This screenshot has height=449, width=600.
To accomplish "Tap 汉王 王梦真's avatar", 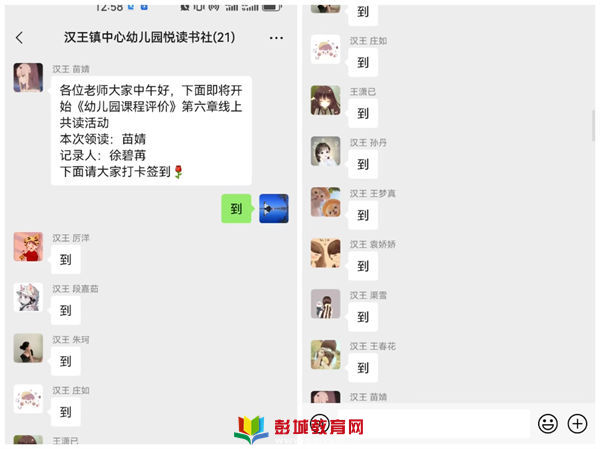I will 326,202.
